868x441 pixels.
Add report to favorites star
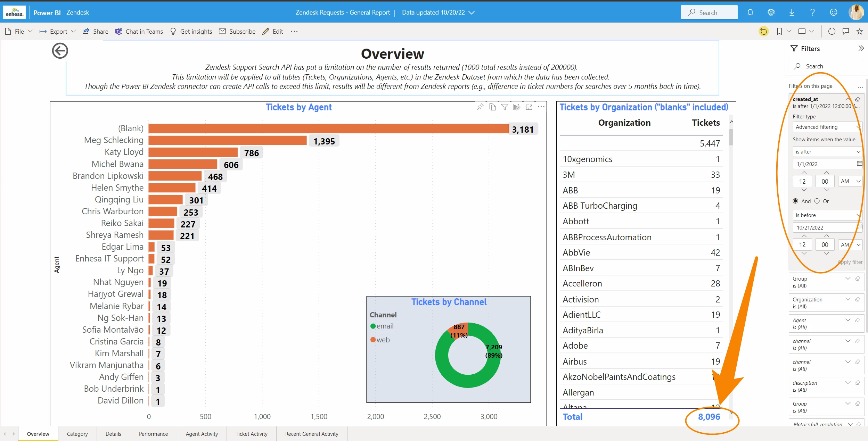pyautogui.click(x=859, y=32)
